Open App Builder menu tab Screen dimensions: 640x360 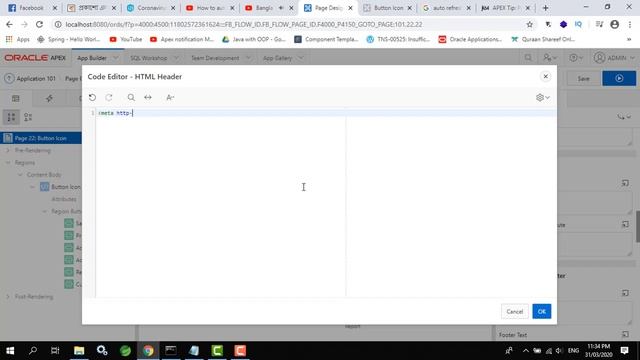92,58
